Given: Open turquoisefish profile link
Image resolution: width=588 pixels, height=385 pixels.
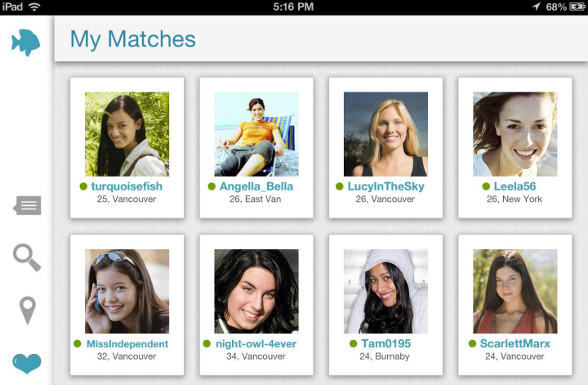Looking at the screenshot, I should tap(127, 186).
